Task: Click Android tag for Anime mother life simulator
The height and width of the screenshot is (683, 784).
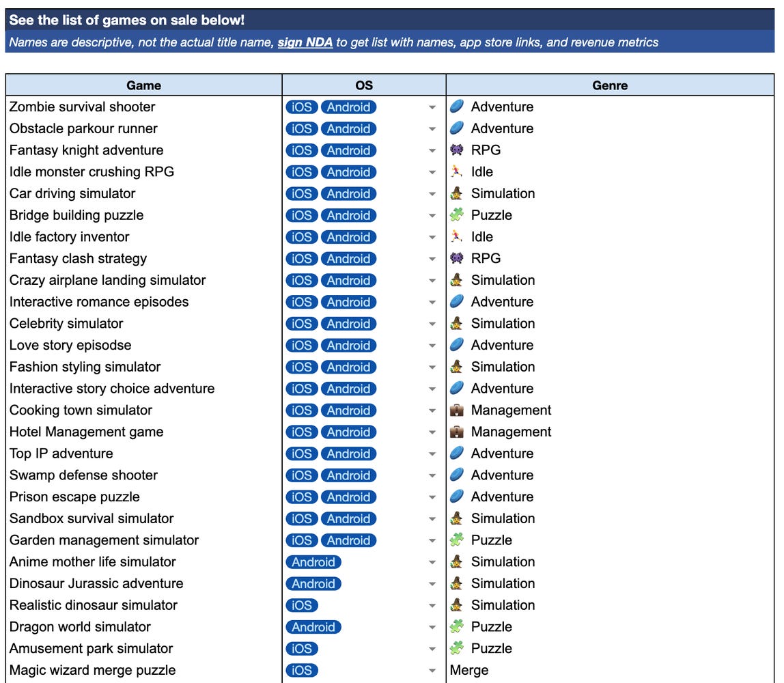Action: [313, 562]
